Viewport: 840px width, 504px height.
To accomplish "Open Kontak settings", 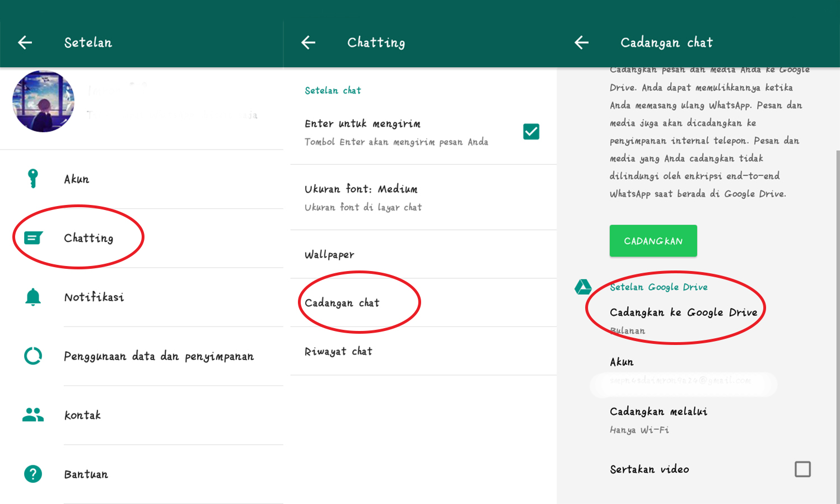I will point(142,416).
